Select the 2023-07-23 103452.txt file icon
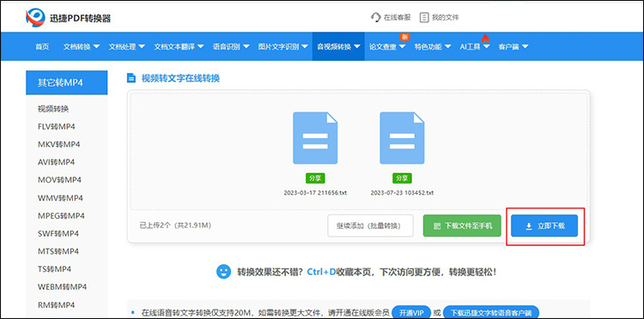Image resolution: width=644 pixels, height=319 pixels. pyautogui.click(x=402, y=138)
